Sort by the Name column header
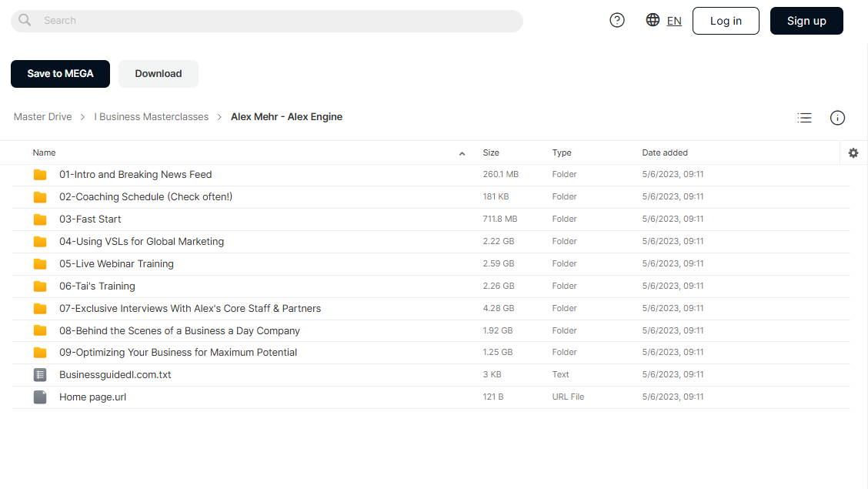The height and width of the screenshot is (489, 868). pos(45,152)
